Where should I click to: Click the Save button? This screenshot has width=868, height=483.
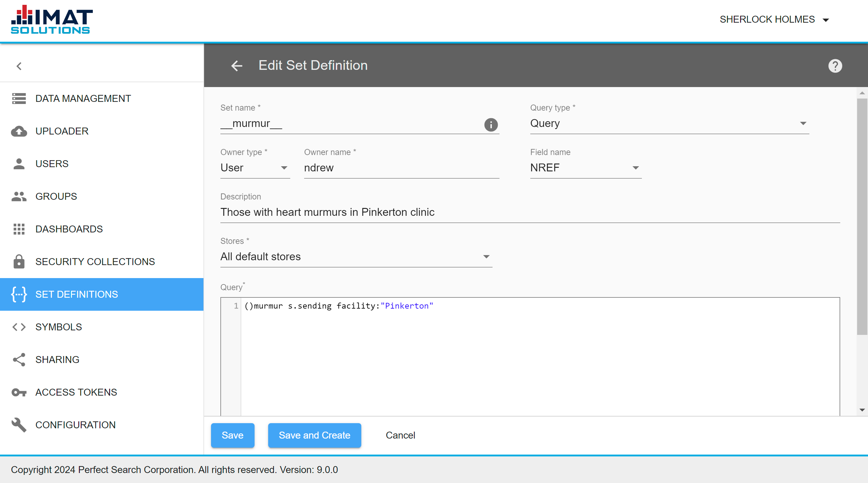pos(232,436)
